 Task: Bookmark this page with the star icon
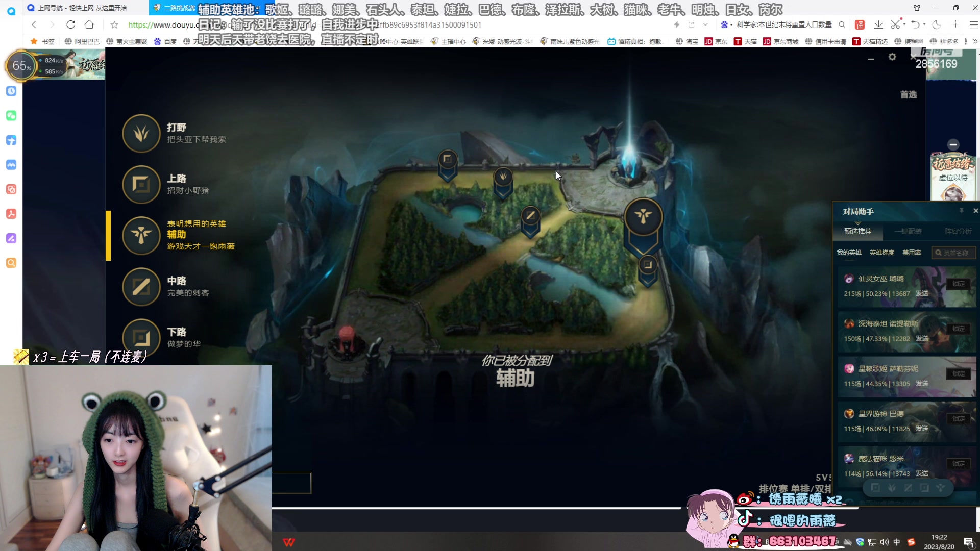pyautogui.click(x=114, y=24)
